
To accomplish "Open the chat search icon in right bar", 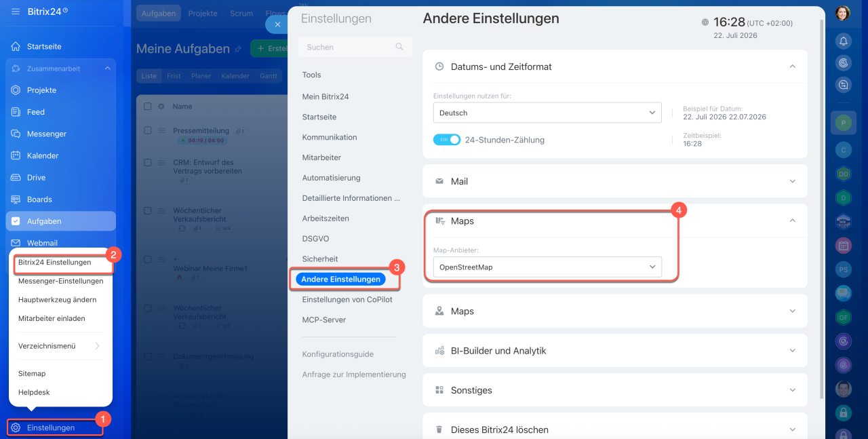I will point(844,85).
